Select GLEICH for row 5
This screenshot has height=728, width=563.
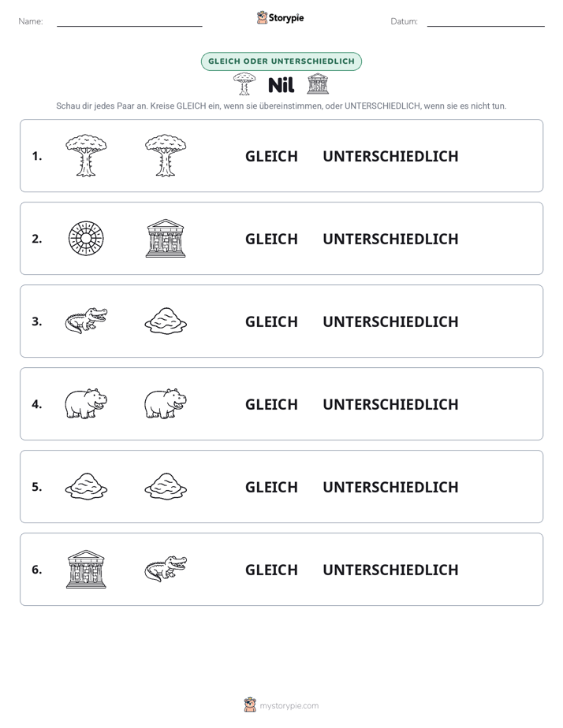(x=271, y=487)
